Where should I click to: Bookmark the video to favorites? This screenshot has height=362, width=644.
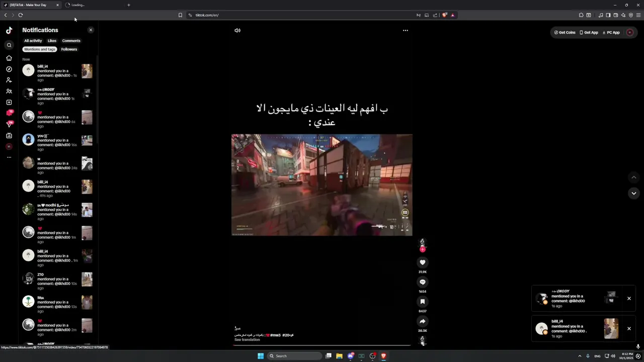coord(423,302)
